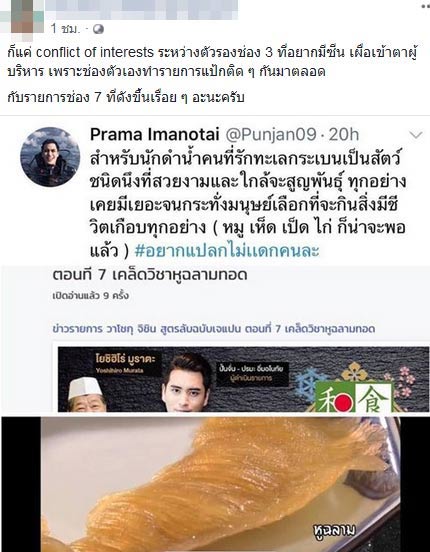Image resolution: width=430 pixels, height=552 pixels.
Task: Click the globe public privacy icon
Action: click(x=98, y=29)
